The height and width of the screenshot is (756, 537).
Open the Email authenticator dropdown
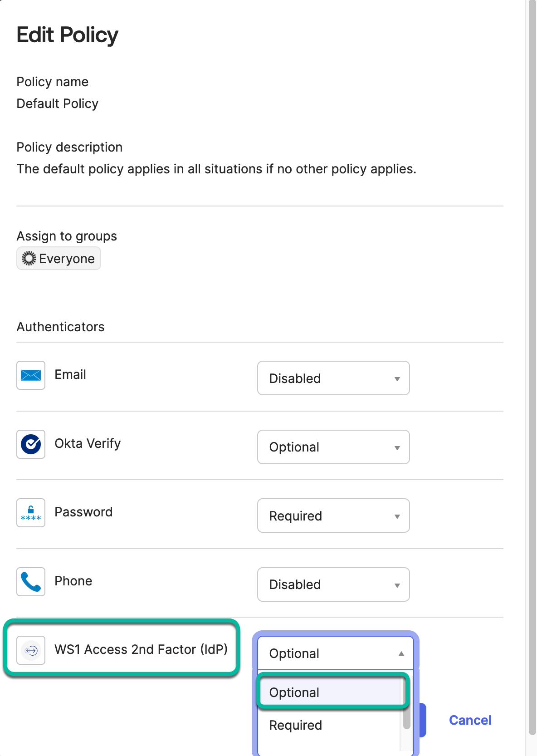pyautogui.click(x=333, y=378)
